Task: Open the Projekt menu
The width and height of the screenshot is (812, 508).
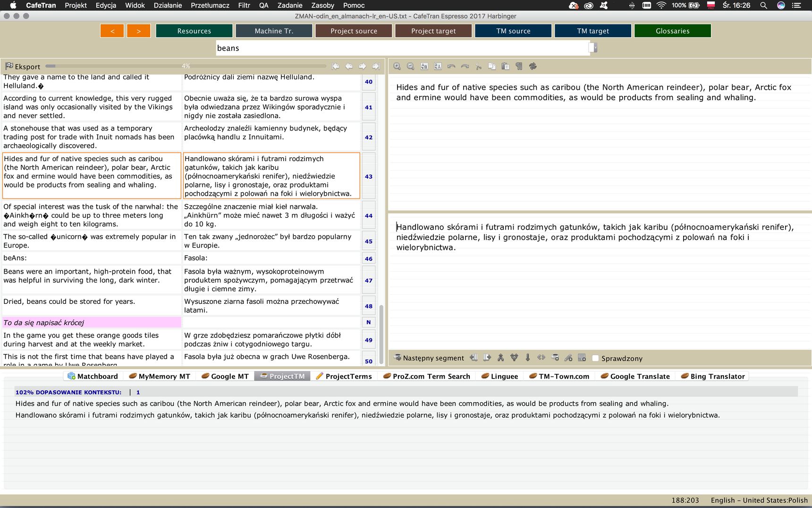Action: pos(76,5)
